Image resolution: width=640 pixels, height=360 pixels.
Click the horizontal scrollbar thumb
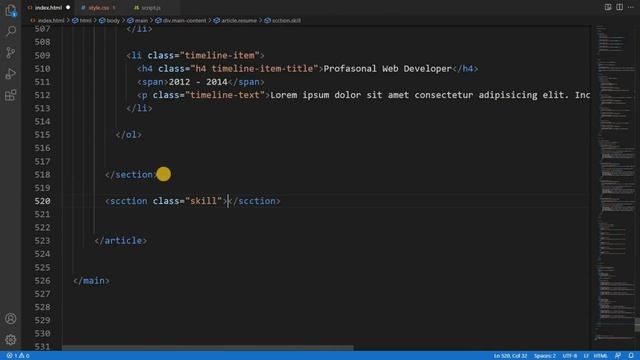point(207,348)
